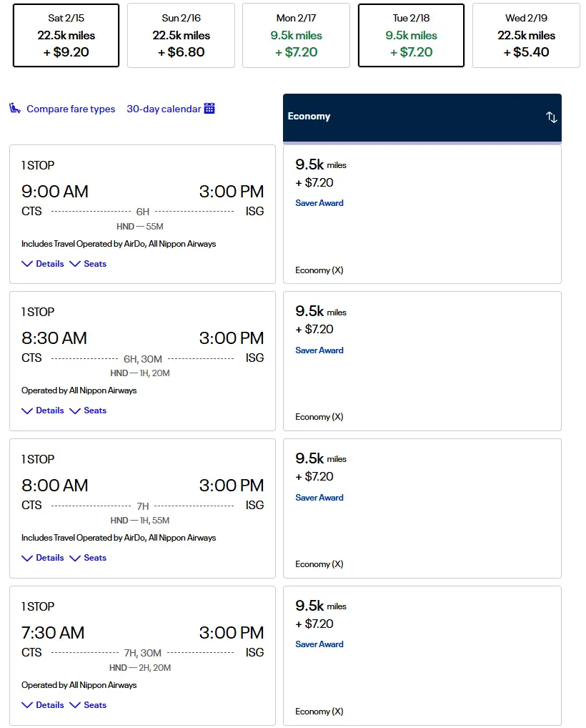The image size is (586, 728).
Task: Show Seats for the 8:30 AM flight
Action: point(88,410)
